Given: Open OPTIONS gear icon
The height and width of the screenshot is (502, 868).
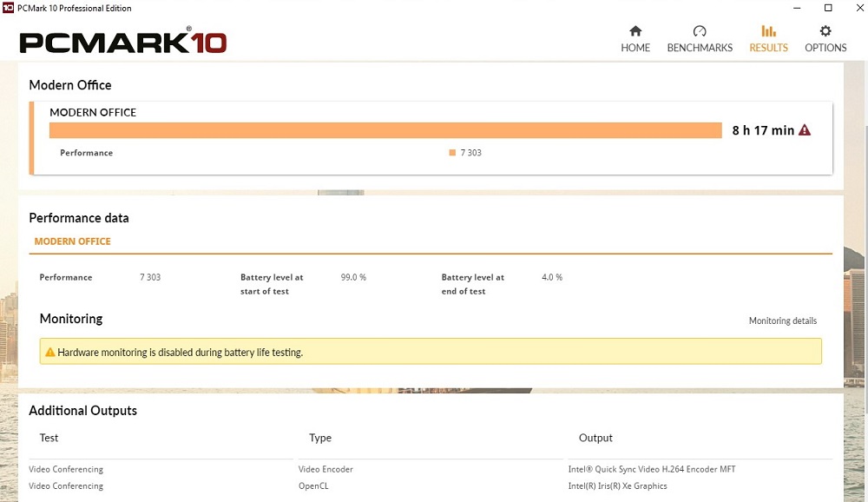Looking at the screenshot, I should click(x=825, y=31).
